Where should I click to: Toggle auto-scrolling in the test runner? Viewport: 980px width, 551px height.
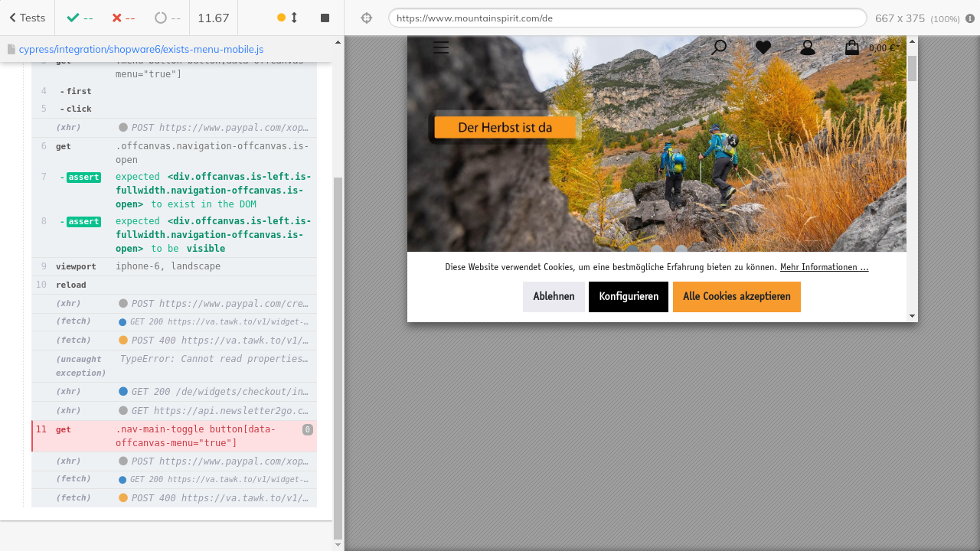pos(287,18)
